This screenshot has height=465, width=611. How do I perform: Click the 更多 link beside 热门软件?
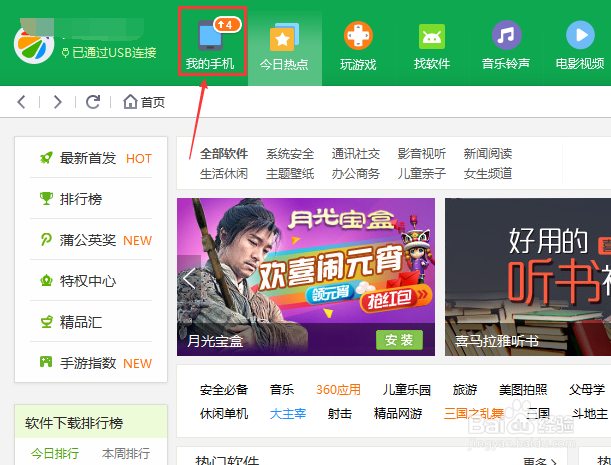coord(540,462)
